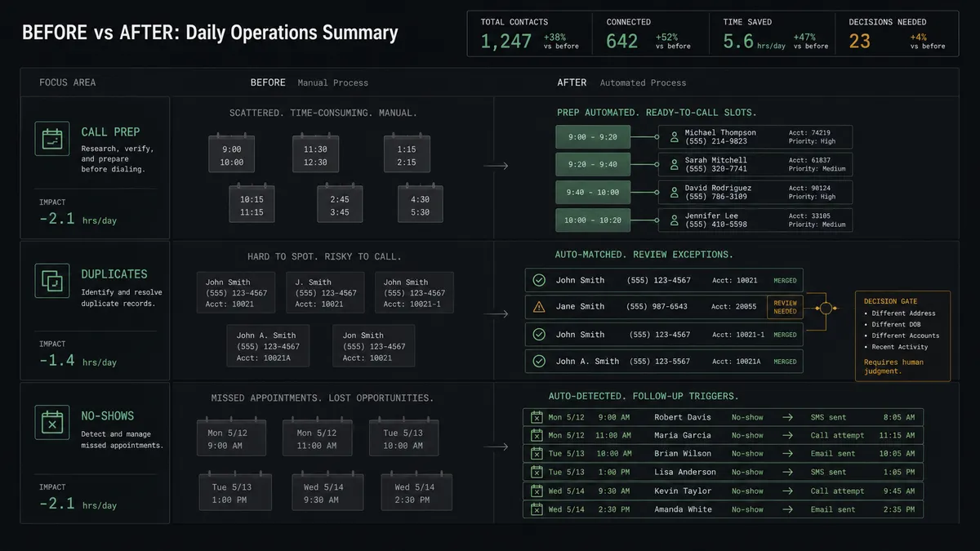Click the no-show calendar icon for Robert Davis
Image resolution: width=980 pixels, height=551 pixels.
pos(537,417)
